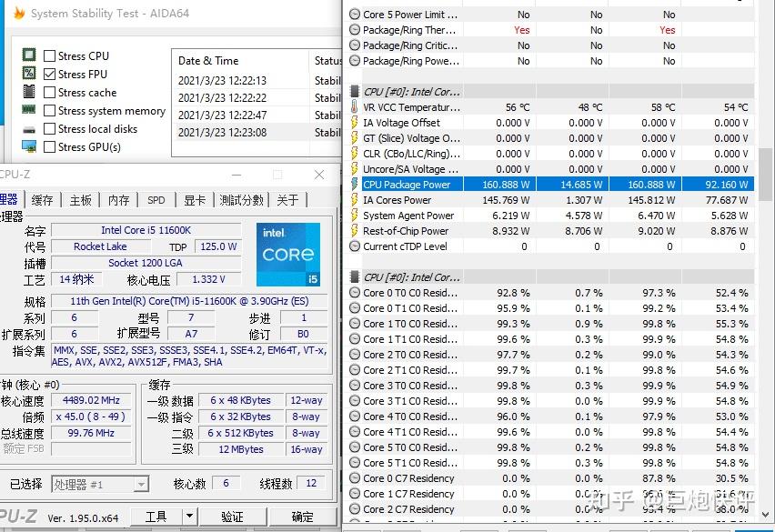Click the lightning icon beside GT (Slice) Voltage Offset

point(355,138)
